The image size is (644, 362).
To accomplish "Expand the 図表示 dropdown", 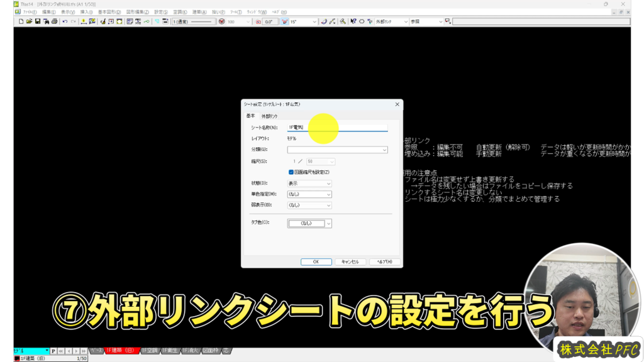I will coord(328,205).
